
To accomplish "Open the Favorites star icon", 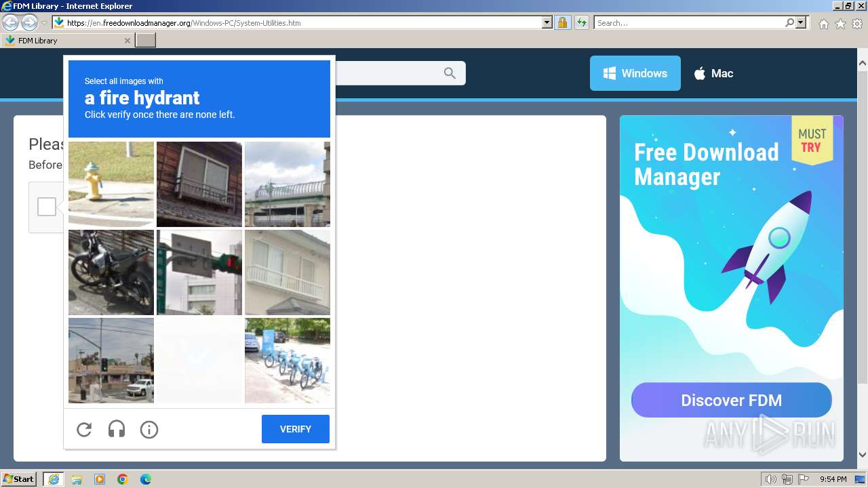I will 840,24.
